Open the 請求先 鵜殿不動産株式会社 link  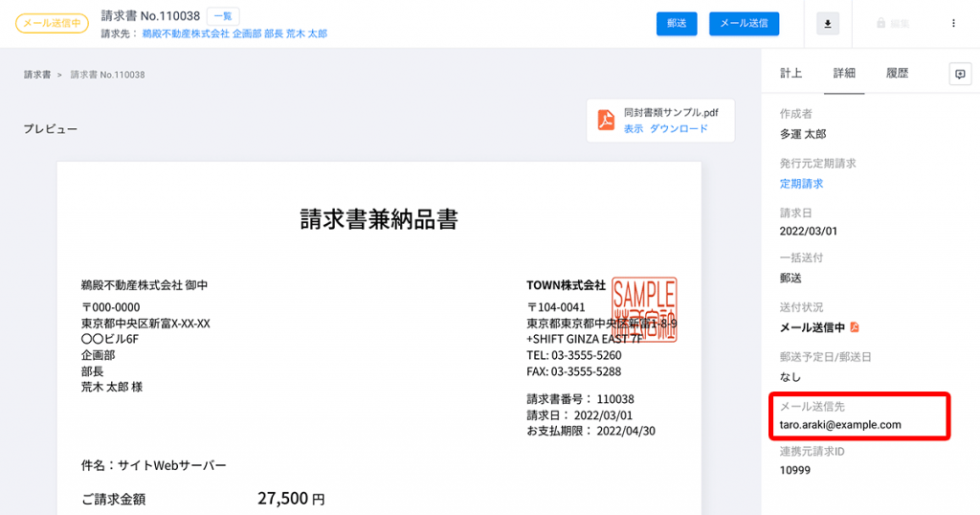click(234, 34)
